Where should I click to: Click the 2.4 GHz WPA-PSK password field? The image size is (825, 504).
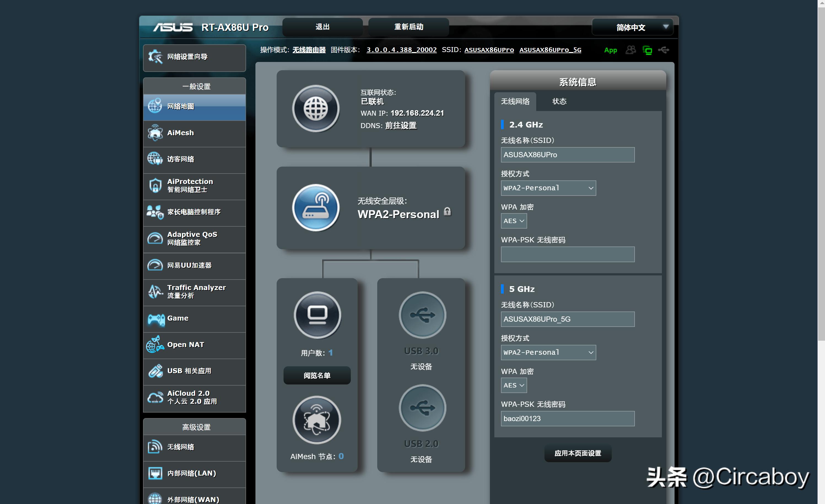pos(567,254)
